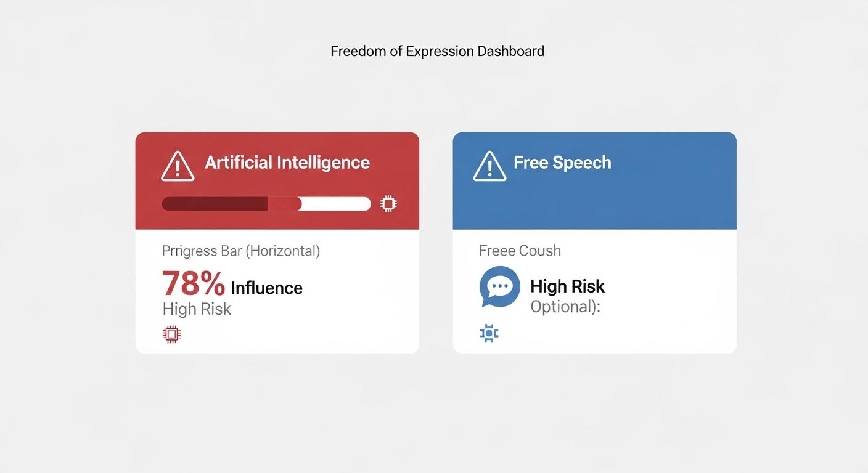Click the Artificial Intelligence progress bar
The width and height of the screenshot is (868, 473).
(266, 204)
